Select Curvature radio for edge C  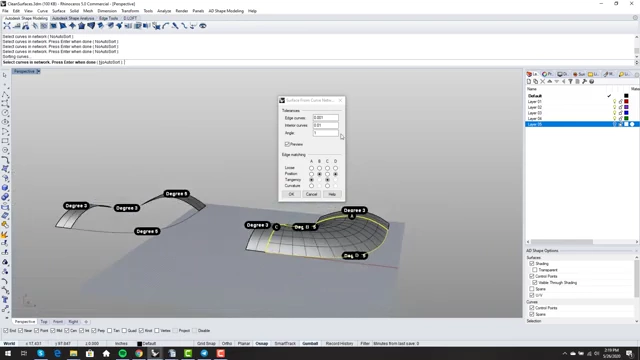[x=327, y=186]
